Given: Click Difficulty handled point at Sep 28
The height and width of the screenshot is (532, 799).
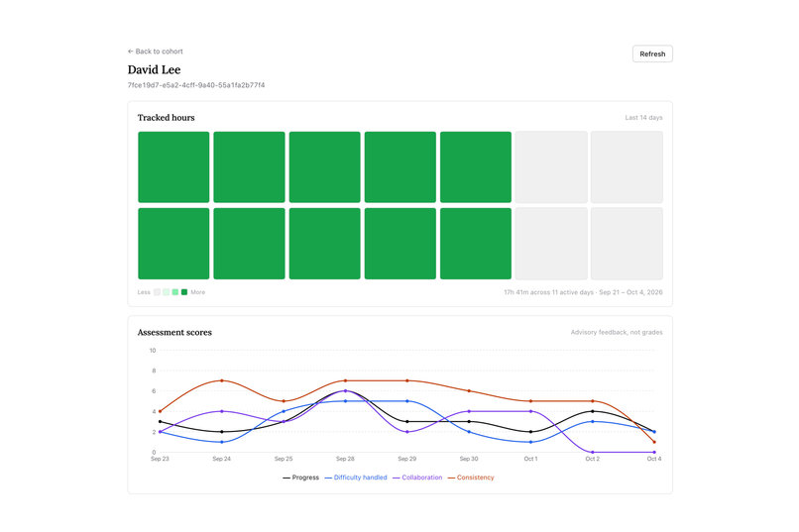Looking at the screenshot, I should click(346, 401).
